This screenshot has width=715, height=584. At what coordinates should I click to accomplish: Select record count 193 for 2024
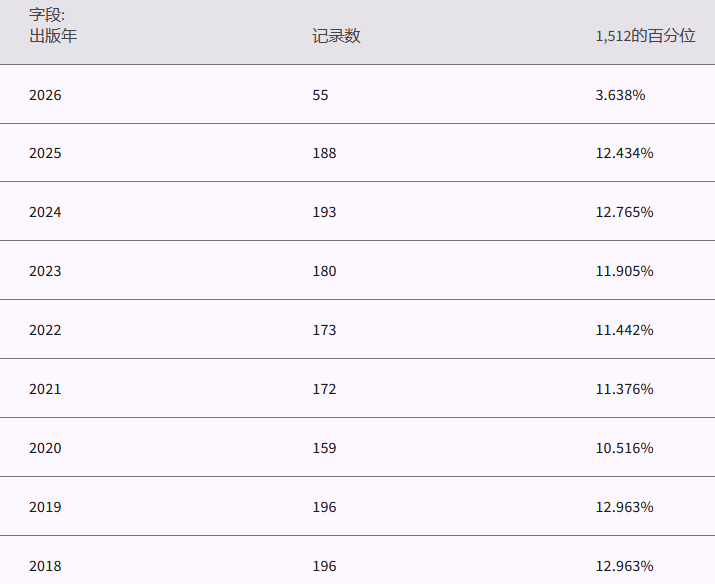click(324, 212)
